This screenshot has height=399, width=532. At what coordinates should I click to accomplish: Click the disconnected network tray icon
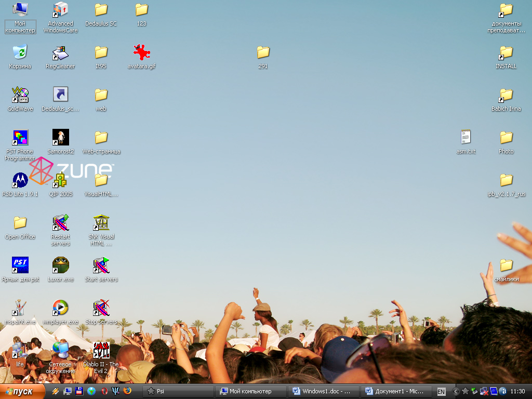click(484, 392)
